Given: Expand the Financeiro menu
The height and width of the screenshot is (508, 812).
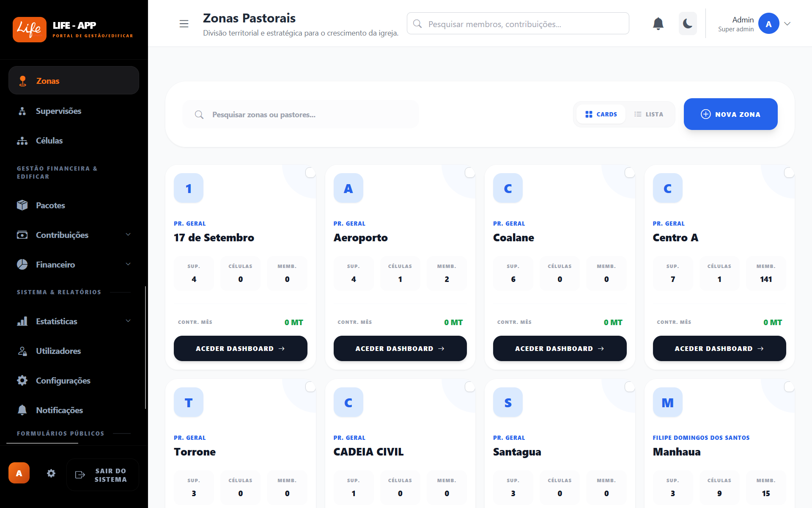Looking at the screenshot, I should click(57, 264).
